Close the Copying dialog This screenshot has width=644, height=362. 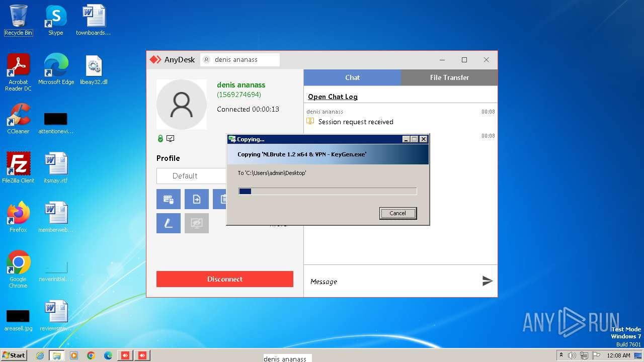[x=424, y=139]
